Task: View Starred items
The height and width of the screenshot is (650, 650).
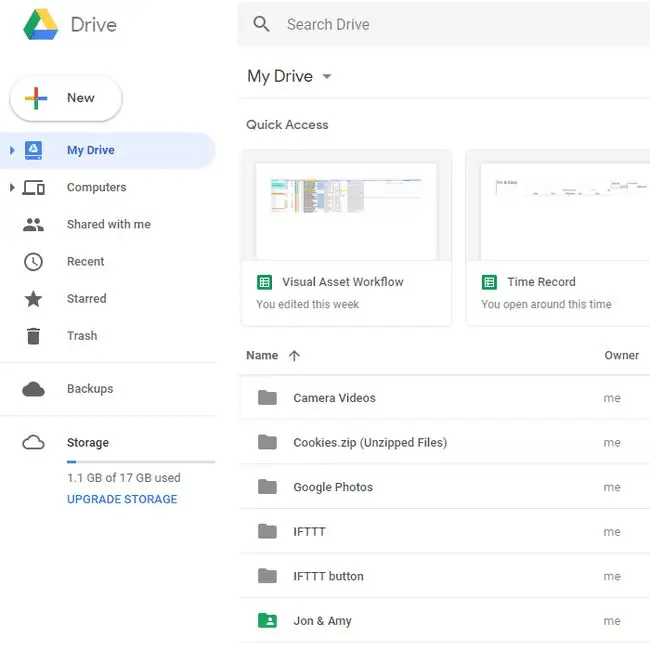Action: [x=87, y=298]
